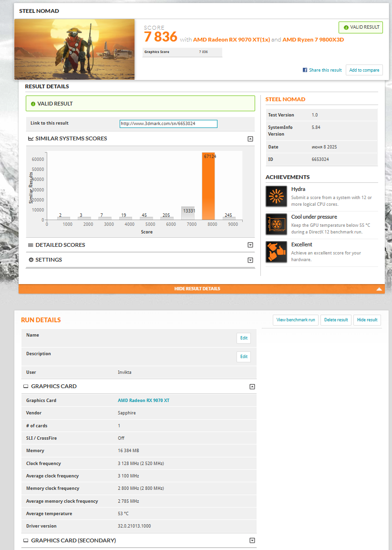Click Average clock frequency value 3 100 MHz

point(129,476)
